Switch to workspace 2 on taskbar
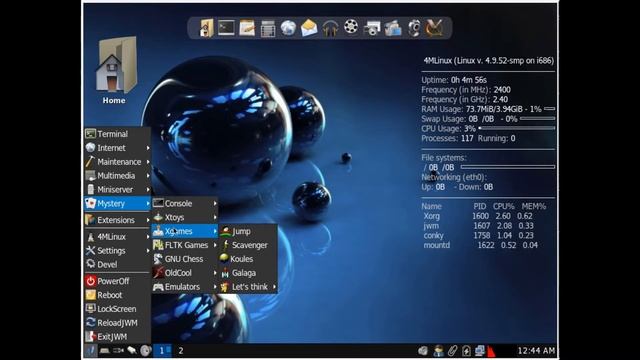640x360 pixels. [x=181, y=351]
